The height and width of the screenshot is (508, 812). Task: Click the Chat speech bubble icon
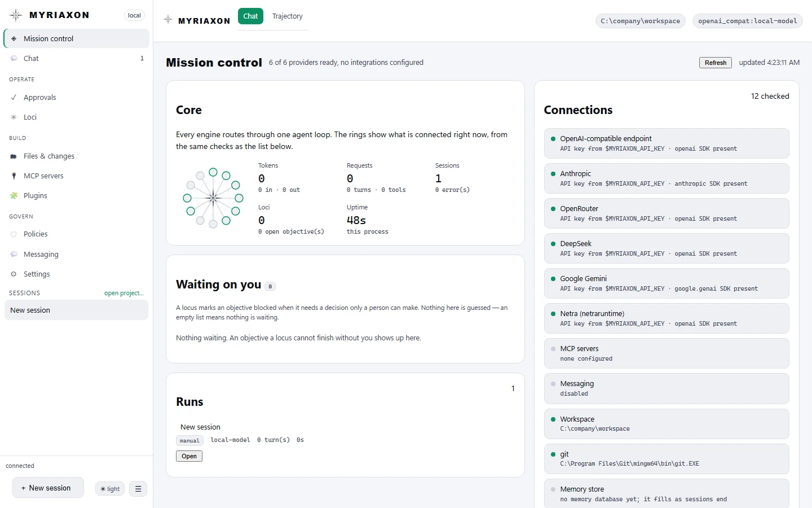[x=14, y=58]
